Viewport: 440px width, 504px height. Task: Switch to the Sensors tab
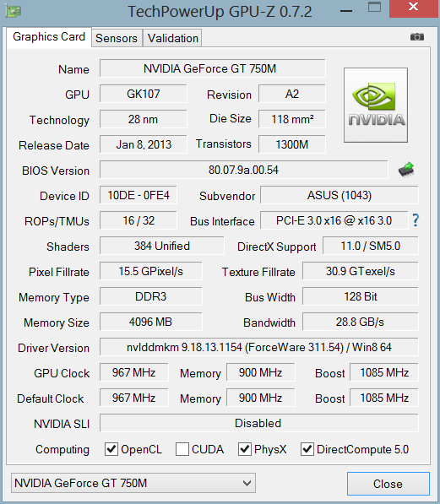(117, 38)
